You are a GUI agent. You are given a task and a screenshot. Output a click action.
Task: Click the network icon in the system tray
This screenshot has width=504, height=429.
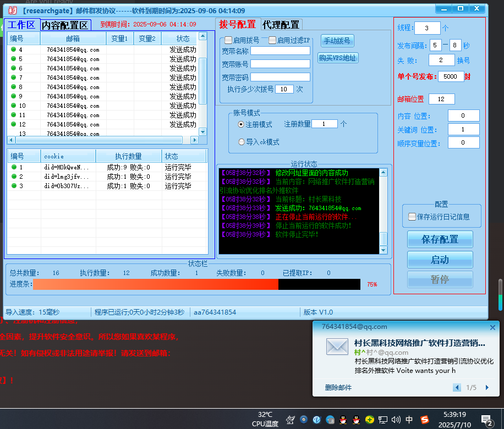(383, 420)
